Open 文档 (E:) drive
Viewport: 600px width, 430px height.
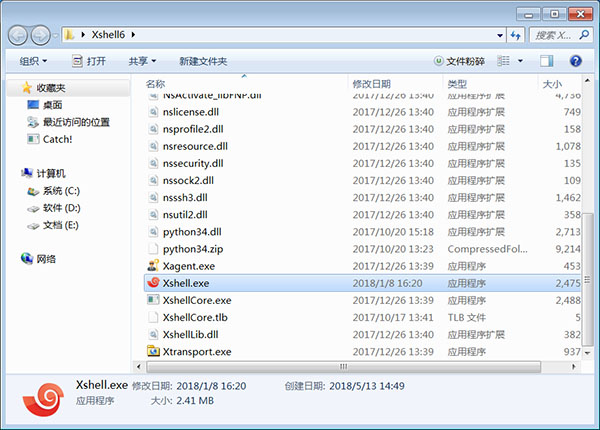coord(60,225)
